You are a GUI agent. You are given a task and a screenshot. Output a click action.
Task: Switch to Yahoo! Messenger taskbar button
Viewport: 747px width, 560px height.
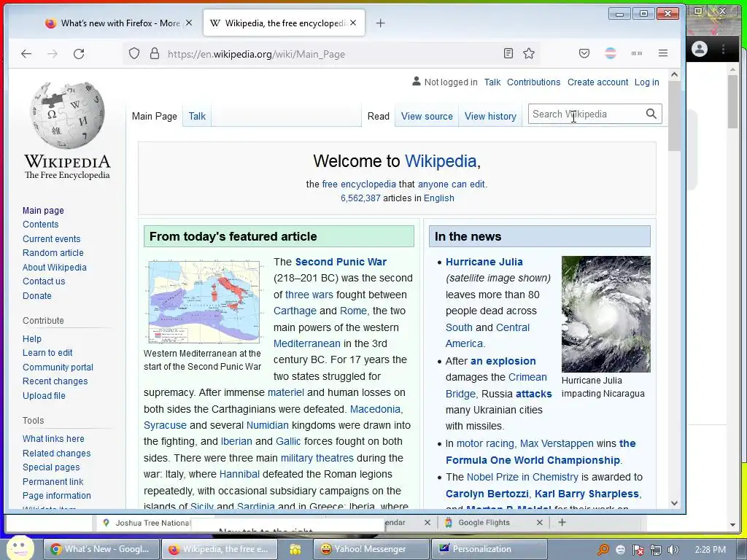point(370,550)
